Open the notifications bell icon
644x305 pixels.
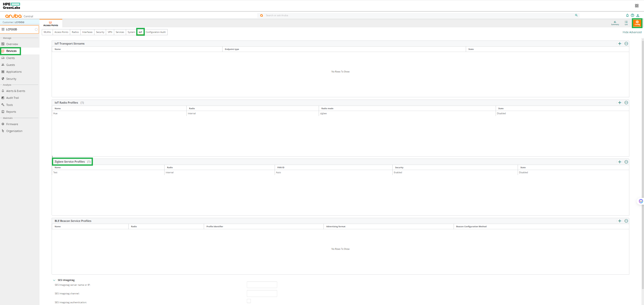pos(627,15)
